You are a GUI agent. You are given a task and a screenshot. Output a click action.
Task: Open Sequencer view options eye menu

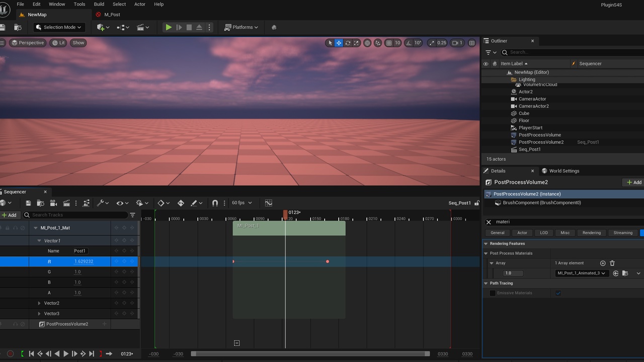pos(122,203)
